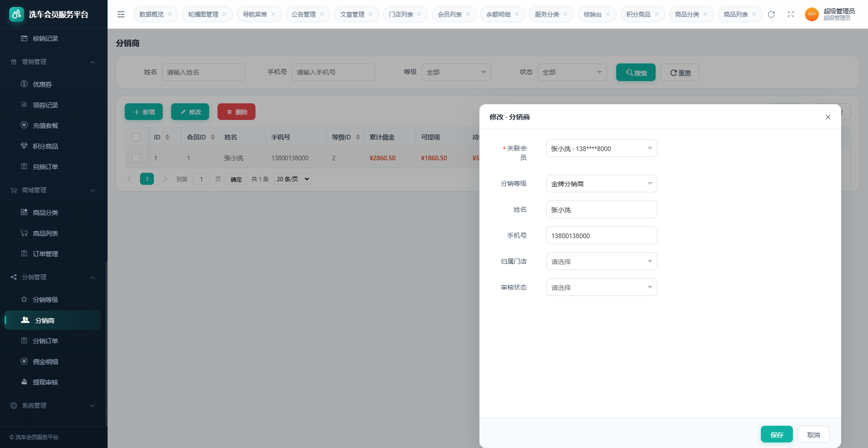
Task: Open 积分商品 in the sidebar
Action: 54,146
